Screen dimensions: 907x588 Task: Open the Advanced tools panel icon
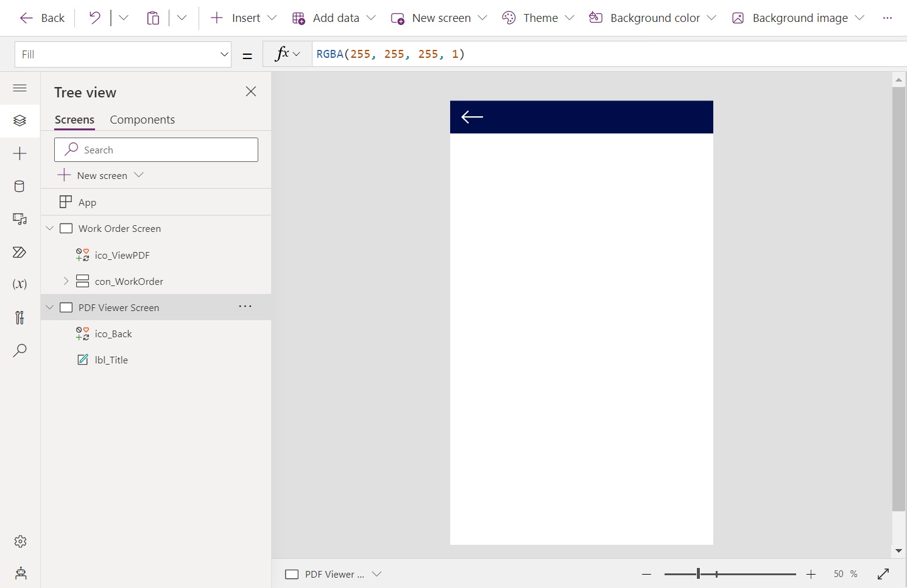(x=19, y=317)
